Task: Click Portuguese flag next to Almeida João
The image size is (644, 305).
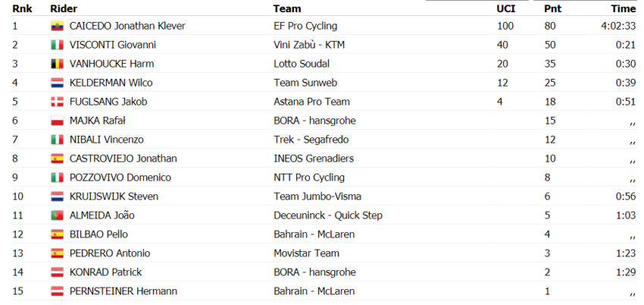Action: pos(57,215)
